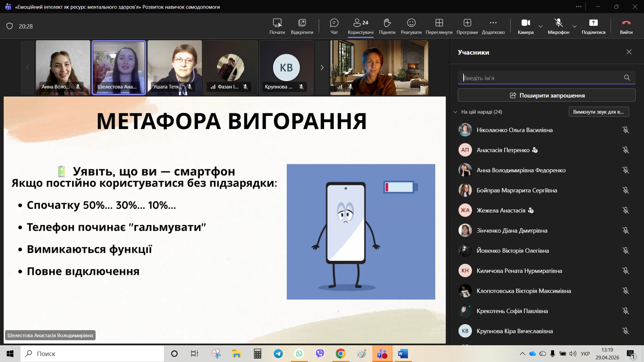
Task: Click 'Вимкнути звук для в...' button
Action: (x=599, y=112)
